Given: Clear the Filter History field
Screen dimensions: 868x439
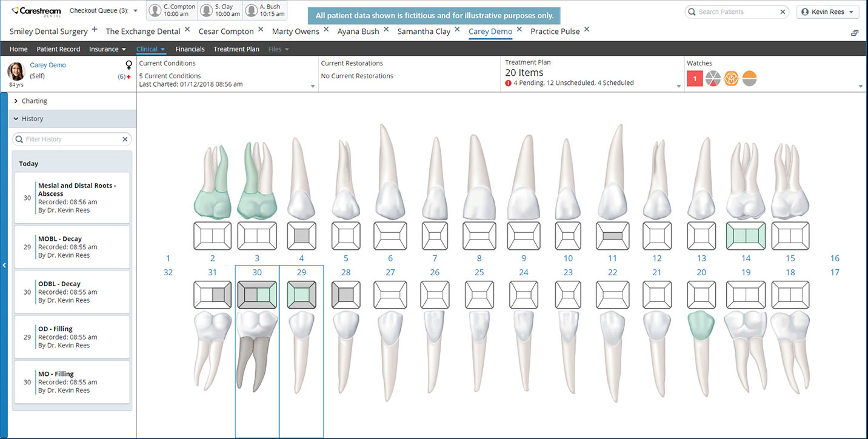Looking at the screenshot, I should pos(125,139).
